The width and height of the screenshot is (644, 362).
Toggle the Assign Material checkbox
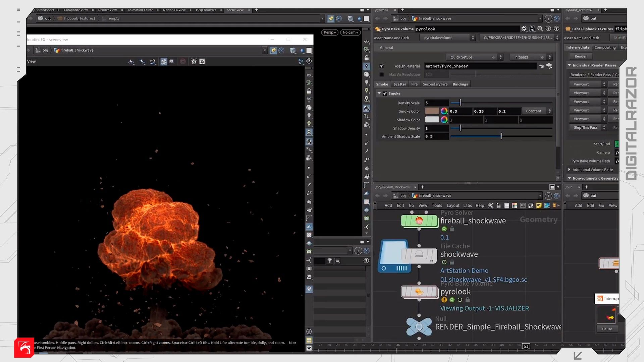382,66
